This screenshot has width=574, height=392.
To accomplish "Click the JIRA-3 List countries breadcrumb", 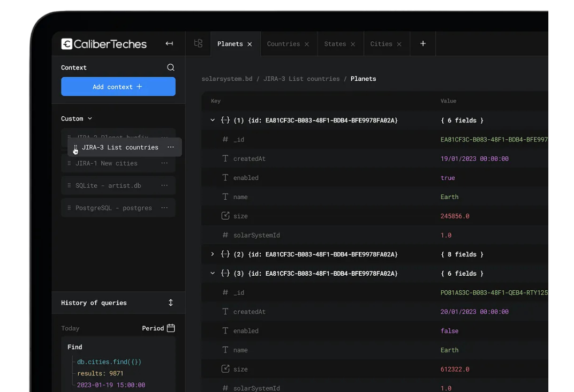I will click(301, 79).
